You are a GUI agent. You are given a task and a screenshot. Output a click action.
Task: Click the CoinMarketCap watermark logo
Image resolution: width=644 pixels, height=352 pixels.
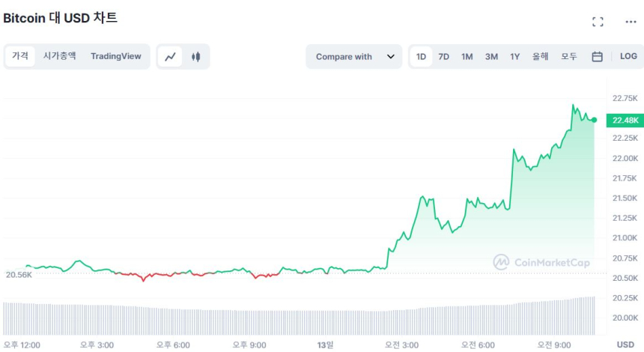pos(541,262)
